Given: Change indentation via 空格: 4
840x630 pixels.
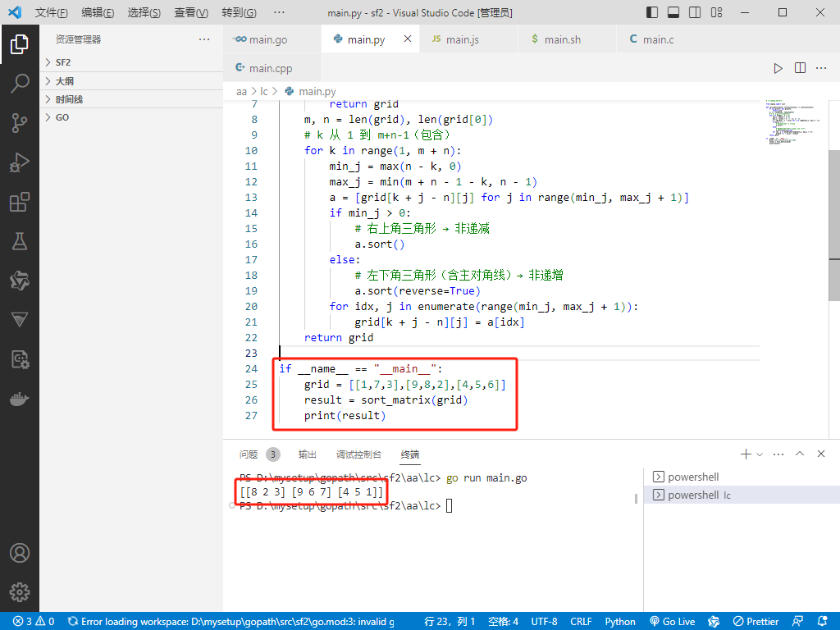Looking at the screenshot, I should pos(503,622).
